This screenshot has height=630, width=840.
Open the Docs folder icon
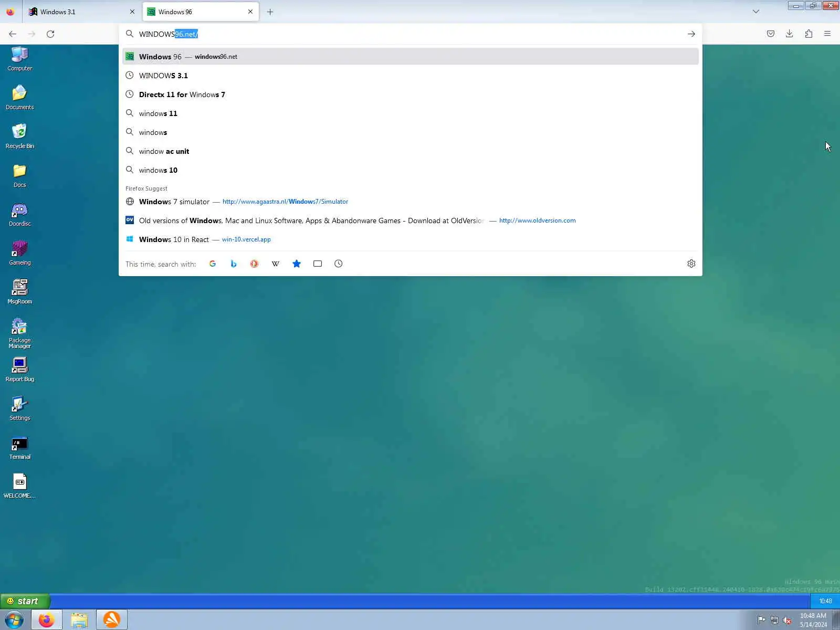click(x=19, y=175)
